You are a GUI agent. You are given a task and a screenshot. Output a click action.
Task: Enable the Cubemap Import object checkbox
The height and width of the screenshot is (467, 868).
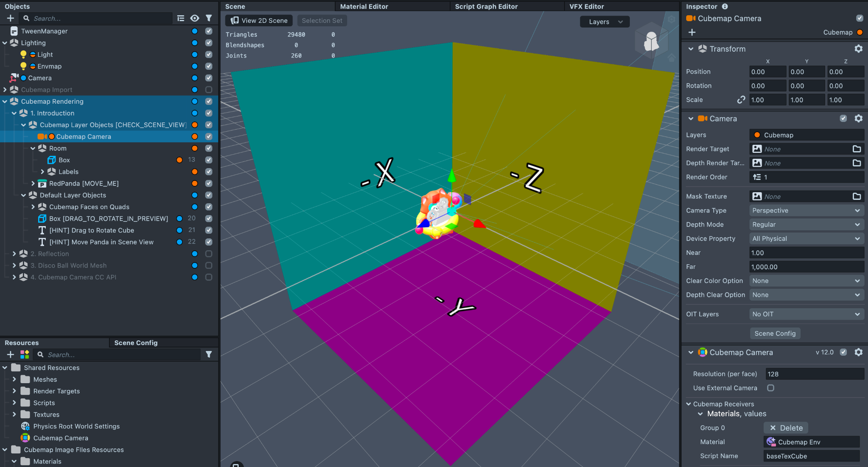(x=209, y=90)
